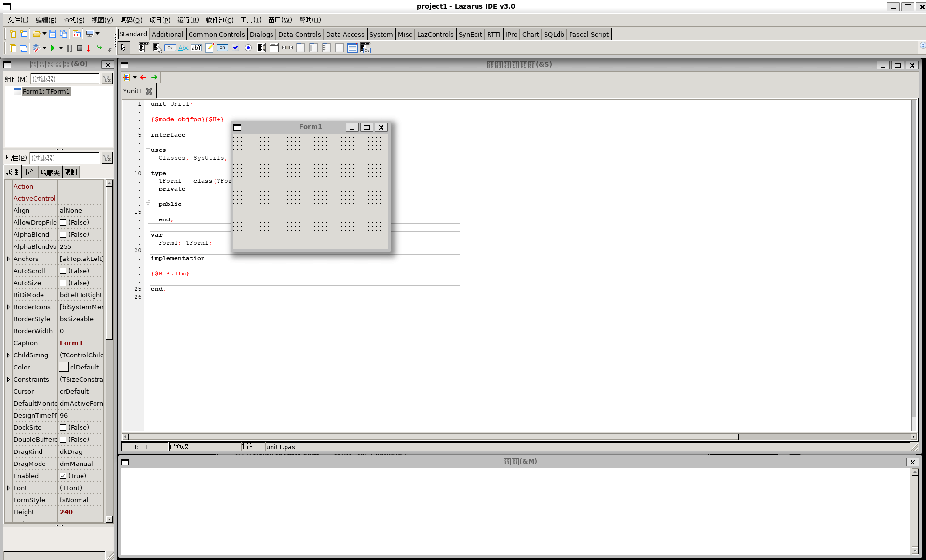This screenshot has height=560, width=926.
Task: Expand the ChildSizing property expander
Action: coord(8,355)
